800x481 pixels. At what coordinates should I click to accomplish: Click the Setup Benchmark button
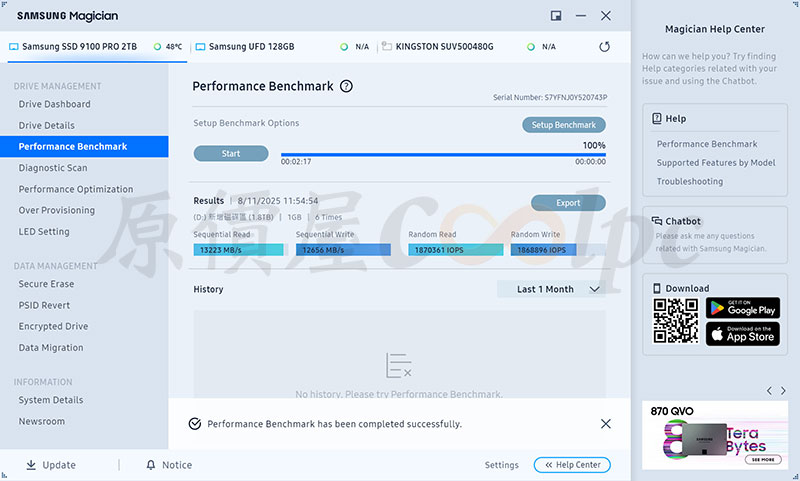(564, 125)
